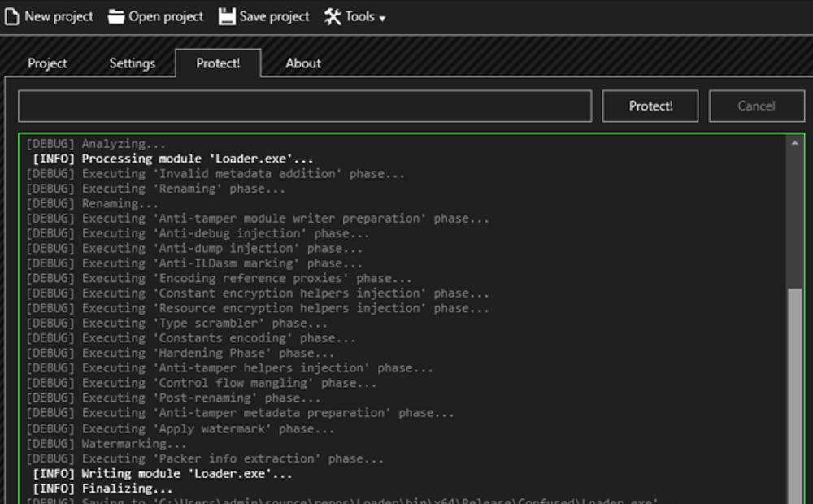Click the '[INFO] Finalizing...' log line

click(102, 489)
